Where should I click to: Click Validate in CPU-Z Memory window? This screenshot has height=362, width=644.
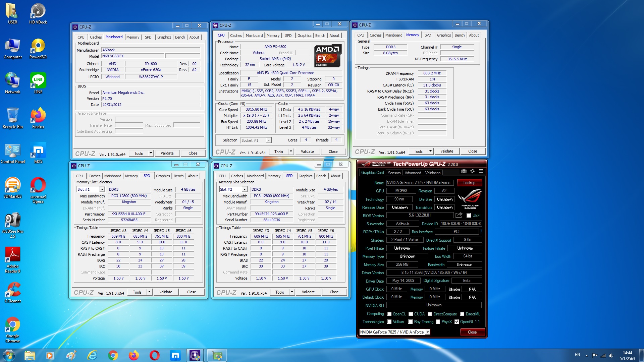click(x=447, y=151)
